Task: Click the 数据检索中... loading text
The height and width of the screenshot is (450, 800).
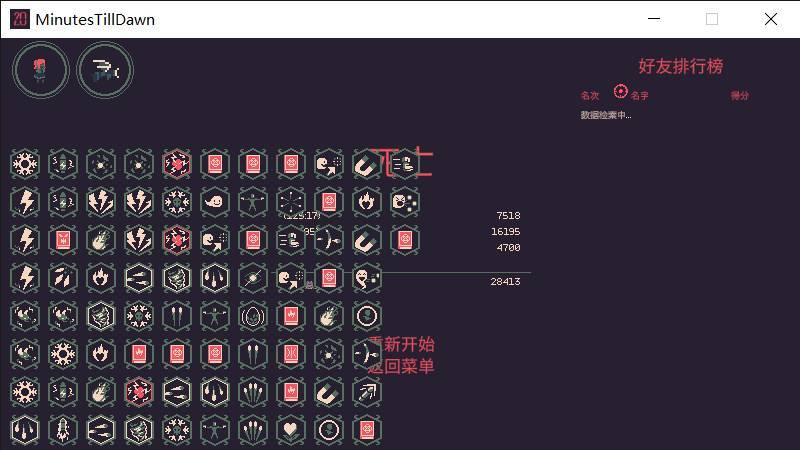Action: 606,115
